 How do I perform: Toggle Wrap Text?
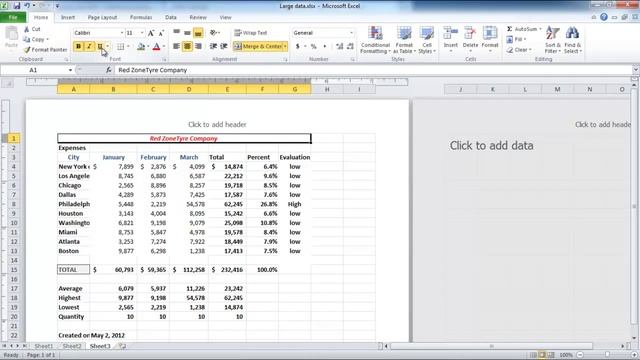coord(251,33)
